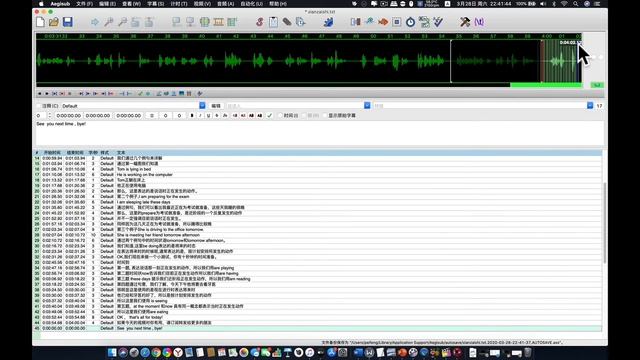This screenshot has height=360, width=640.
Task: Open the Fonts Collector
Action: pos(301,22)
